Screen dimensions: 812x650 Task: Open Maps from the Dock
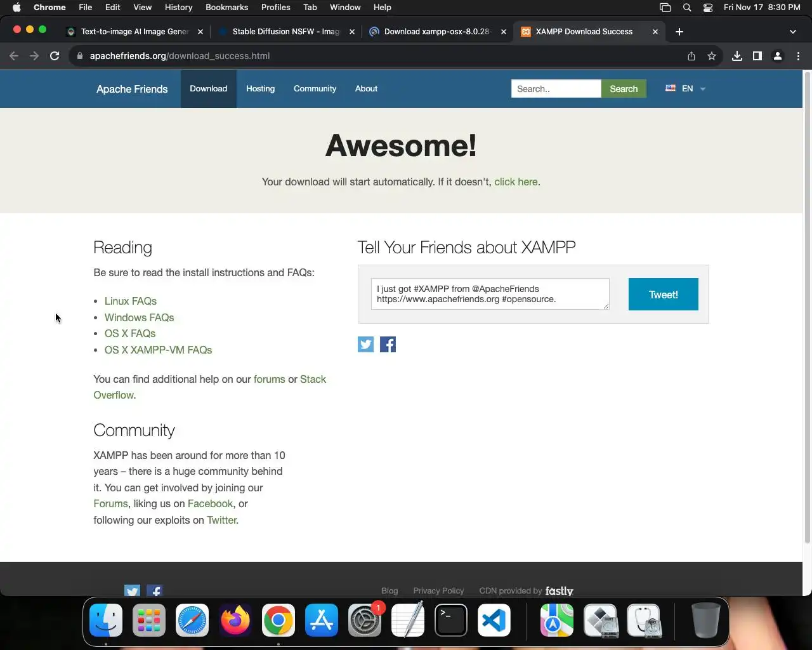(557, 620)
